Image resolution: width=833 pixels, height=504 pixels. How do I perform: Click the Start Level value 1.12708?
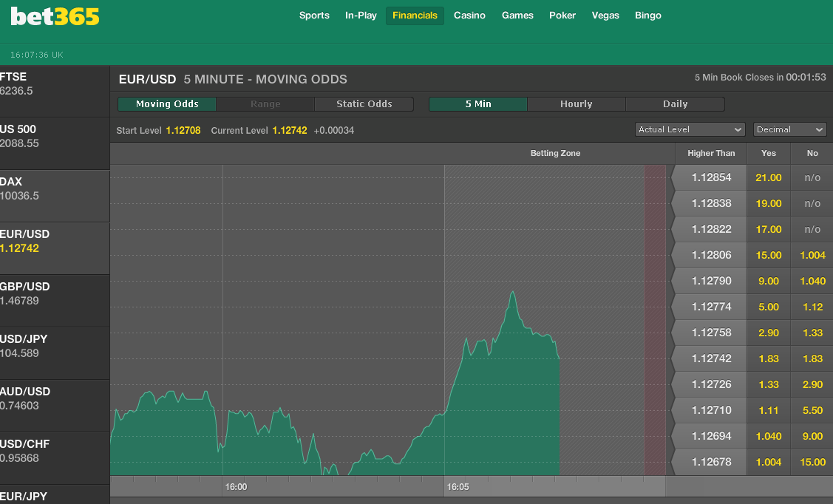point(183,130)
